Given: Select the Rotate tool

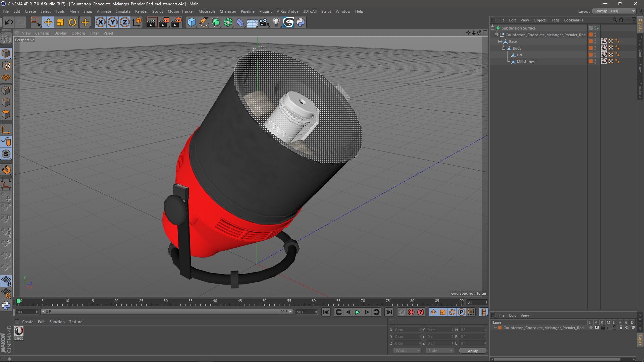Looking at the screenshot, I should 72,22.
